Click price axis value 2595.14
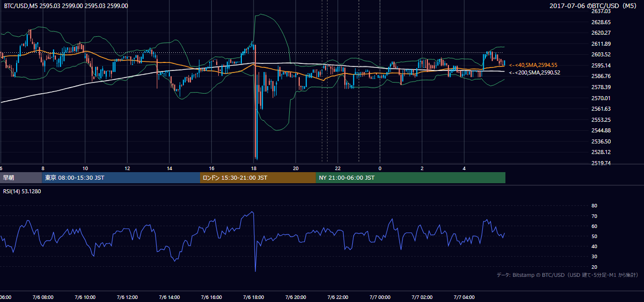 click(x=601, y=65)
